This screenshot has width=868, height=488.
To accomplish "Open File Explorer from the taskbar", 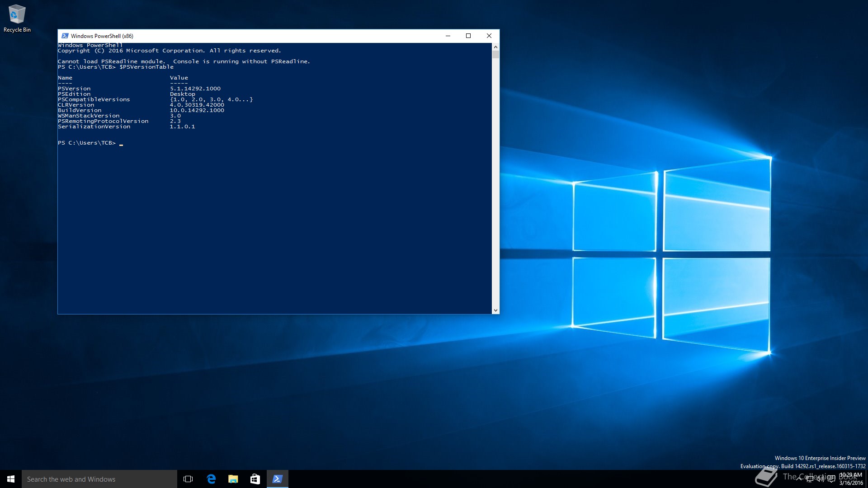I will 233,479.
